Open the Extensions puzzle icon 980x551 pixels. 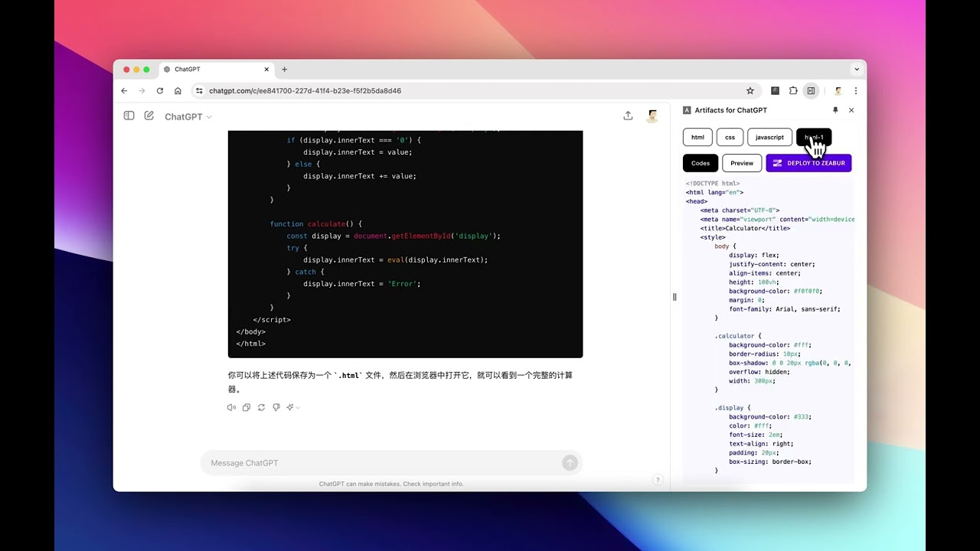pyautogui.click(x=793, y=90)
